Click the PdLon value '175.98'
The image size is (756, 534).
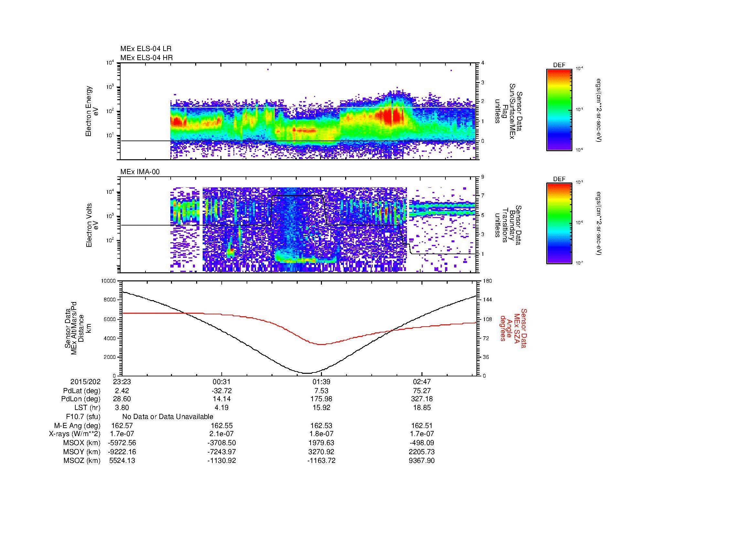point(321,399)
